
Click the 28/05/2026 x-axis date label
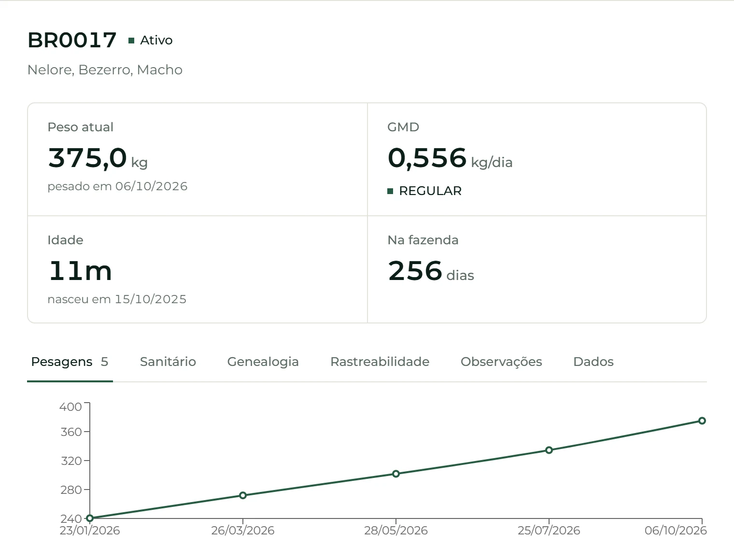396,531
